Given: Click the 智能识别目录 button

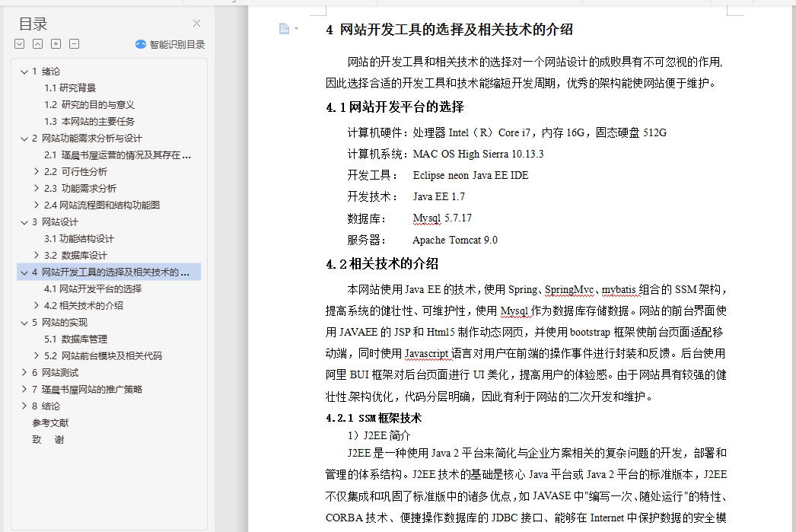Looking at the screenshot, I should point(170,45).
